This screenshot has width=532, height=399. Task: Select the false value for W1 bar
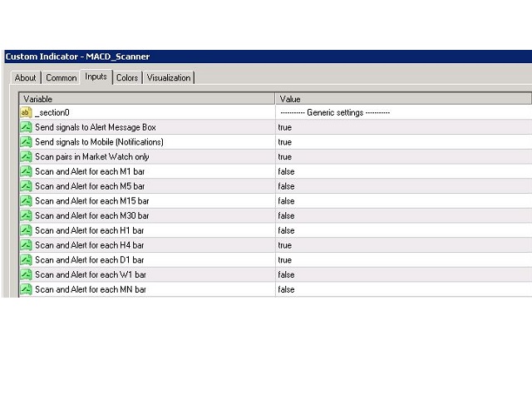[404, 275]
